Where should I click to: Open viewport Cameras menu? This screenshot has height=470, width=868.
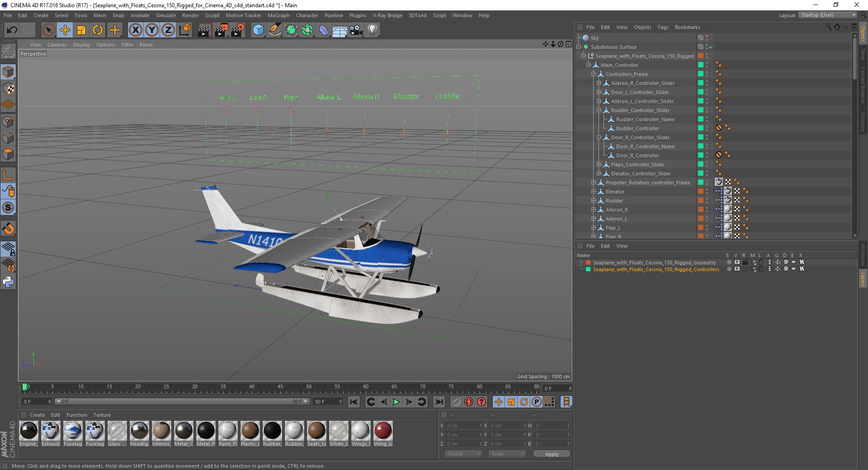pos(57,45)
